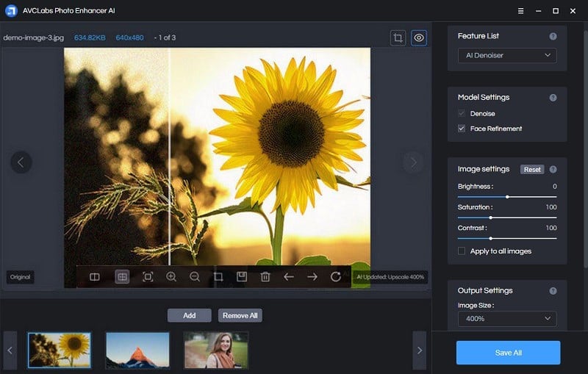Select the mountain thumbnail
This screenshot has width=588, height=374.
137,350
